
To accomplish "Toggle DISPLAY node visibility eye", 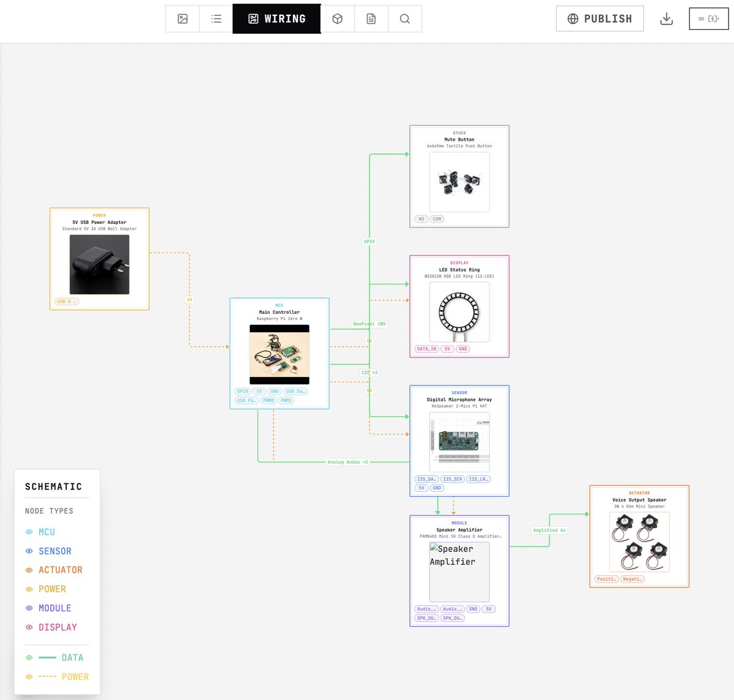I will (x=29, y=627).
